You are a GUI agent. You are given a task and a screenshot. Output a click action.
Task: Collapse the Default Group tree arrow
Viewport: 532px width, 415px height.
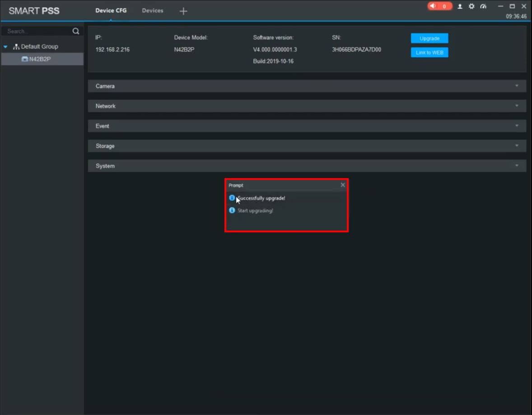pyautogui.click(x=5, y=47)
